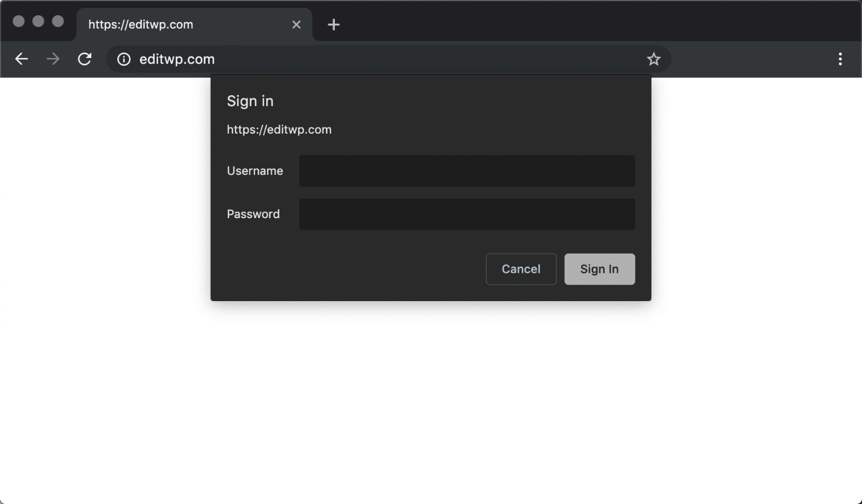Click the macOS green zoom button
The width and height of the screenshot is (862, 504).
coord(57,21)
